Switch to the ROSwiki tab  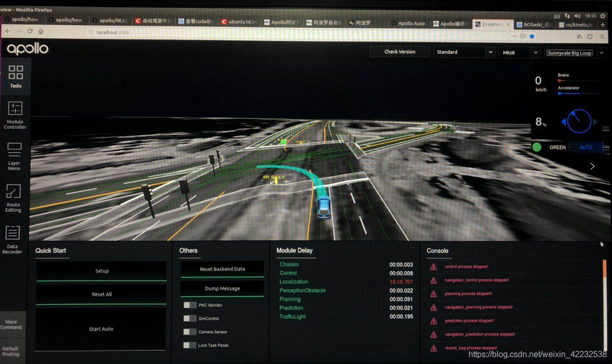point(534,24)
